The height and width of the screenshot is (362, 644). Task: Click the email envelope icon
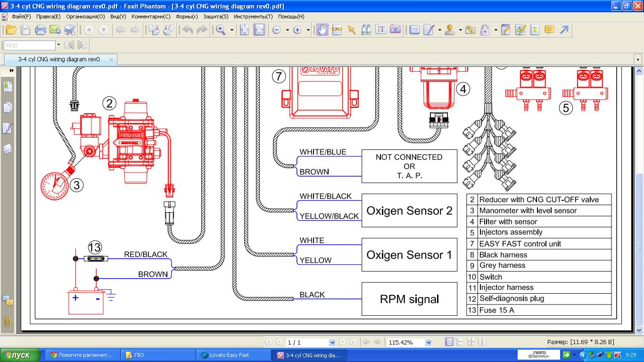55,30
